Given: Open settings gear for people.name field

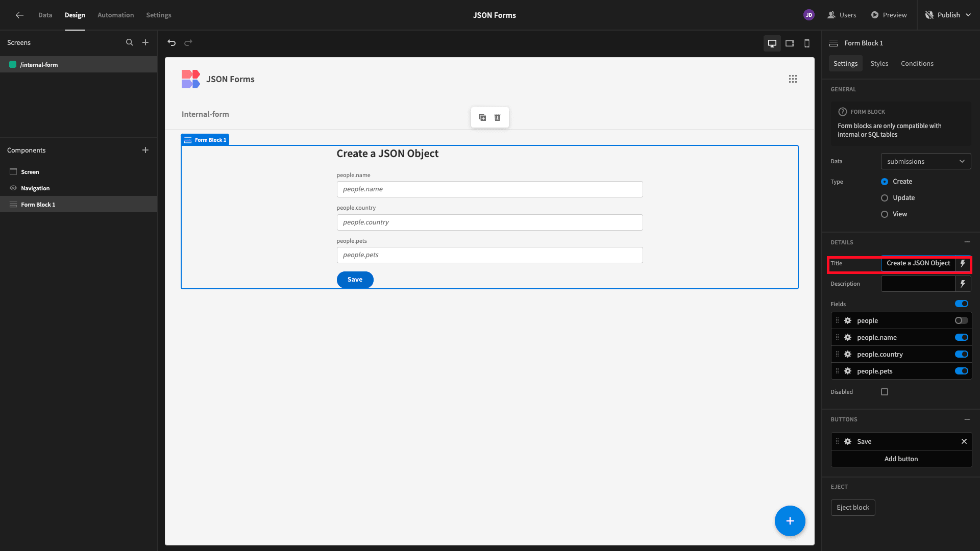Looking at the screenshot, I should [848, 337].
